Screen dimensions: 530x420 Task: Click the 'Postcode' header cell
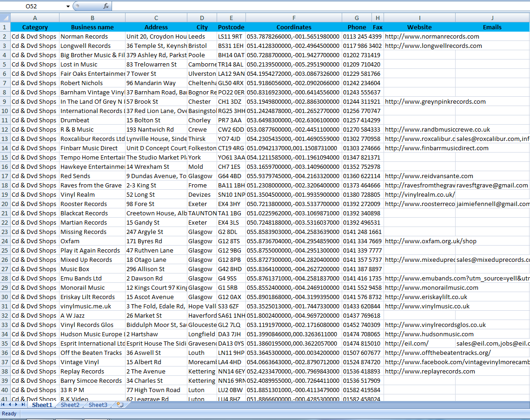coord(231,27)
